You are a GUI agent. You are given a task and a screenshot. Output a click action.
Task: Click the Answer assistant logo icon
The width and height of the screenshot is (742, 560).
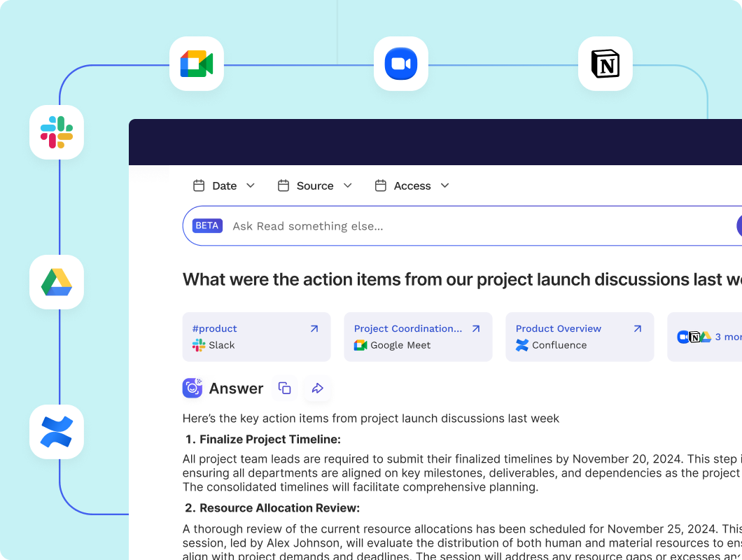192,388
